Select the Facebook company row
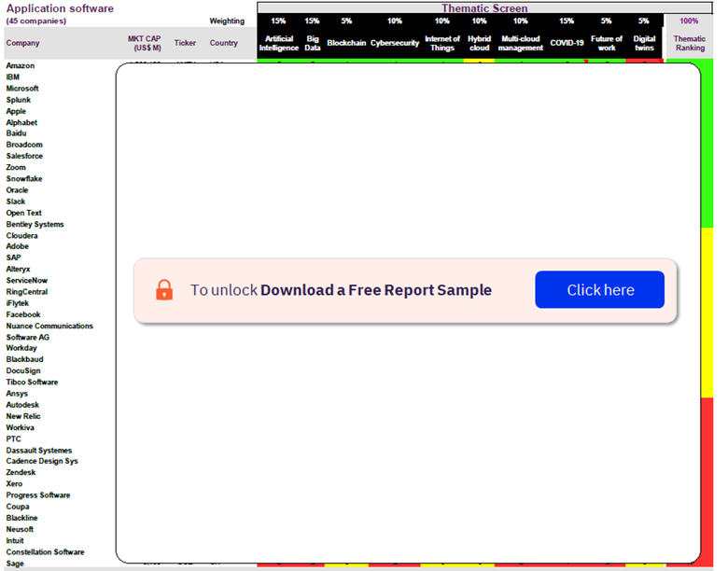Image resolution: width=728 pixels, height=571 pixels. [23, 314]
